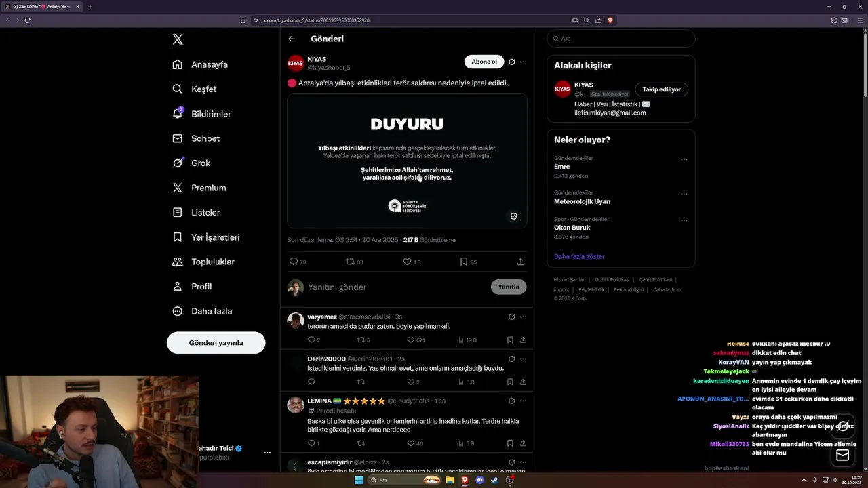
Task: Open the messages envelope floating button
Action: (x=843, y=455)
